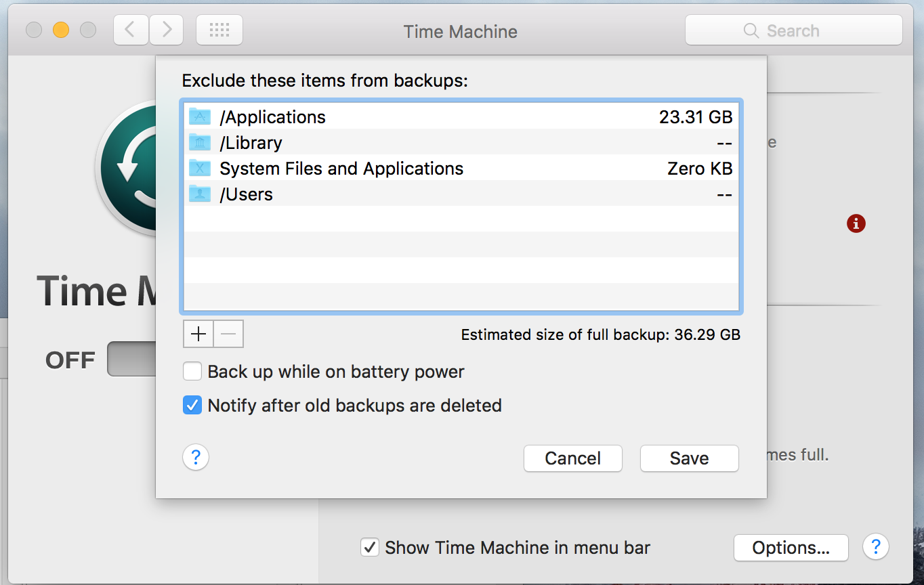This screenshot has width=924, height=585.
Task: Enable Back up while on battery power
Action: 192,372
